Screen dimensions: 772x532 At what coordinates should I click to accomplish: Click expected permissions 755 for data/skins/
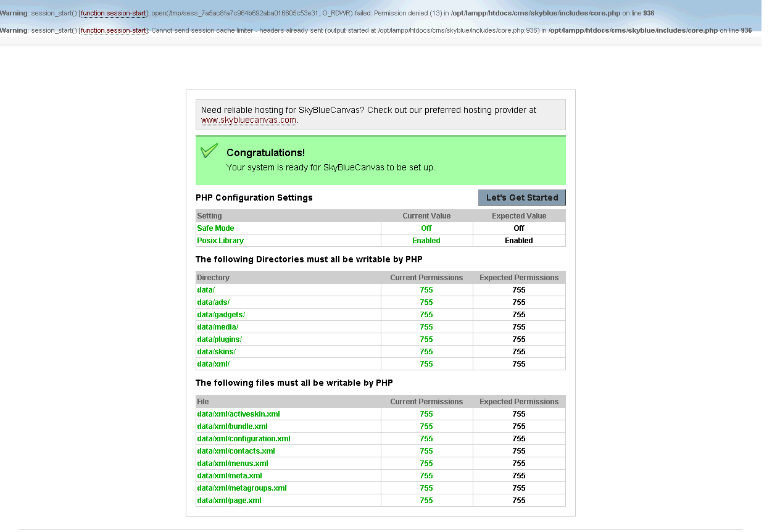[x=519, y=352]
